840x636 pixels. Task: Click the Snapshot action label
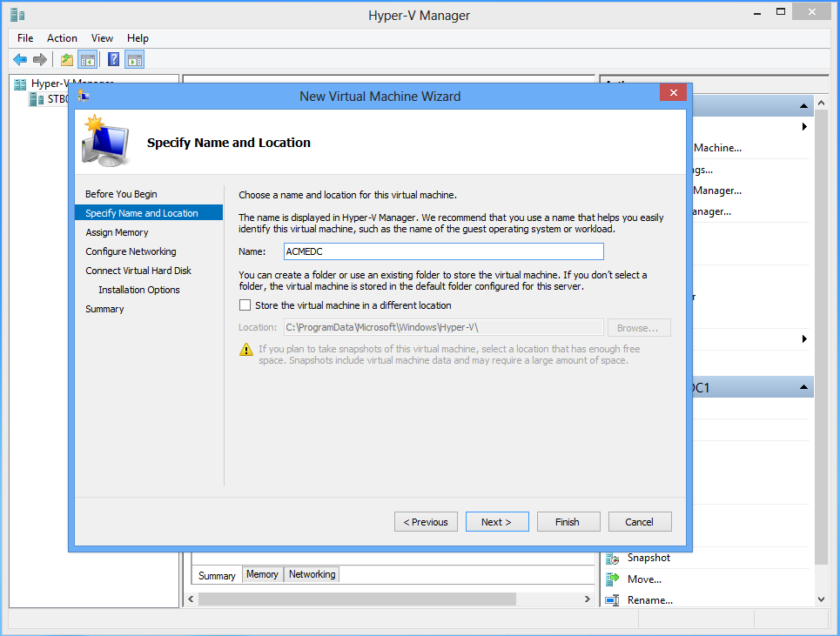pyautogui.click(x=648, y=558)
